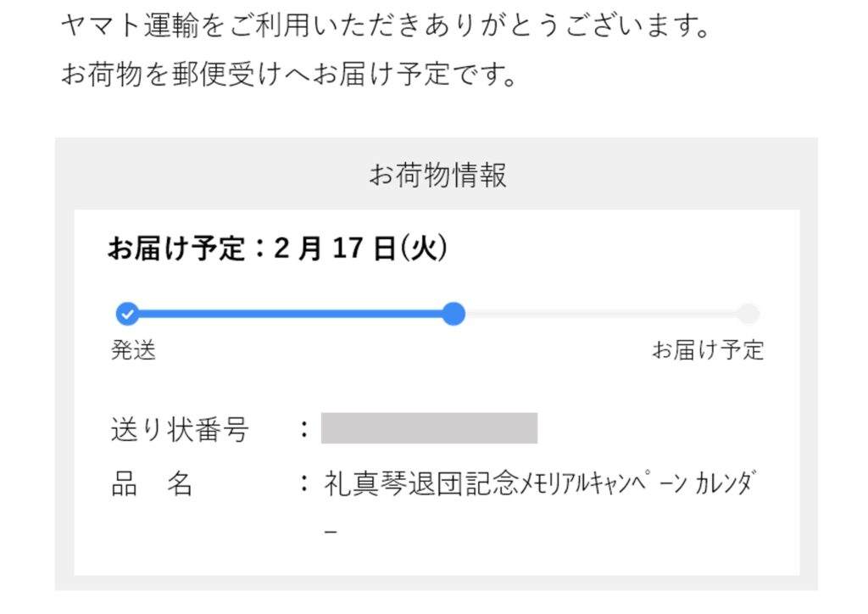Click the お届け予定 label under the progress bar

(708, 350)
